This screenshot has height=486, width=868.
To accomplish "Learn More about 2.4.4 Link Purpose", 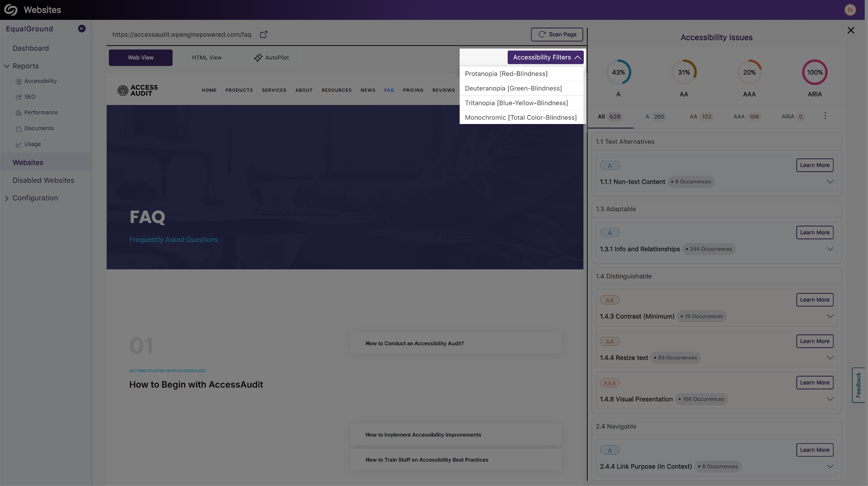I will (x=815, y=450).
